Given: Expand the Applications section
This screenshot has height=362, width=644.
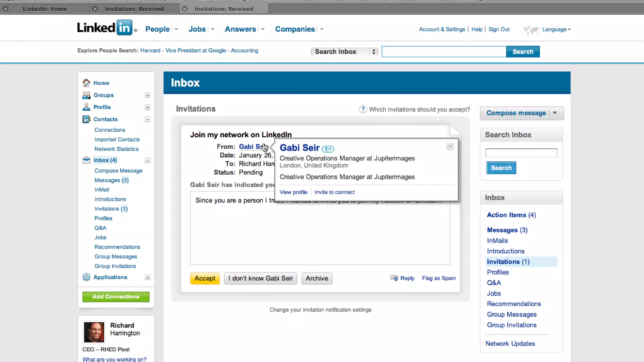Looking at the screenshot, I should click(147, 277).
